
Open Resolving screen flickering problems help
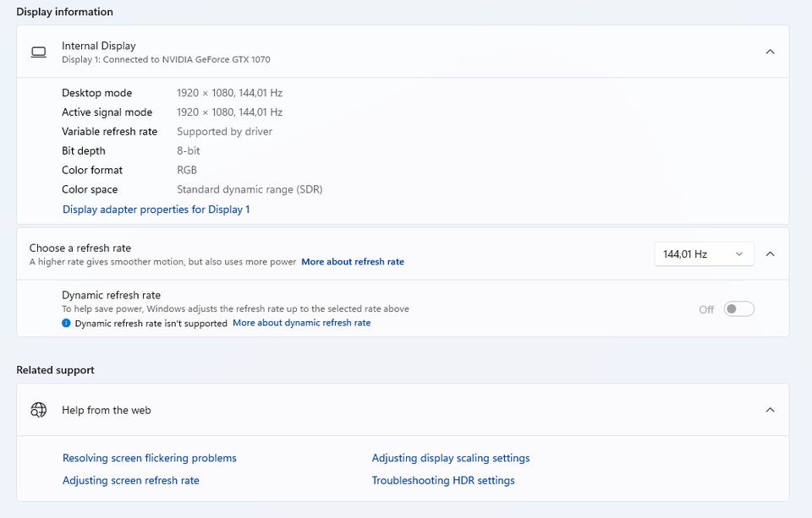pos(150,458)
